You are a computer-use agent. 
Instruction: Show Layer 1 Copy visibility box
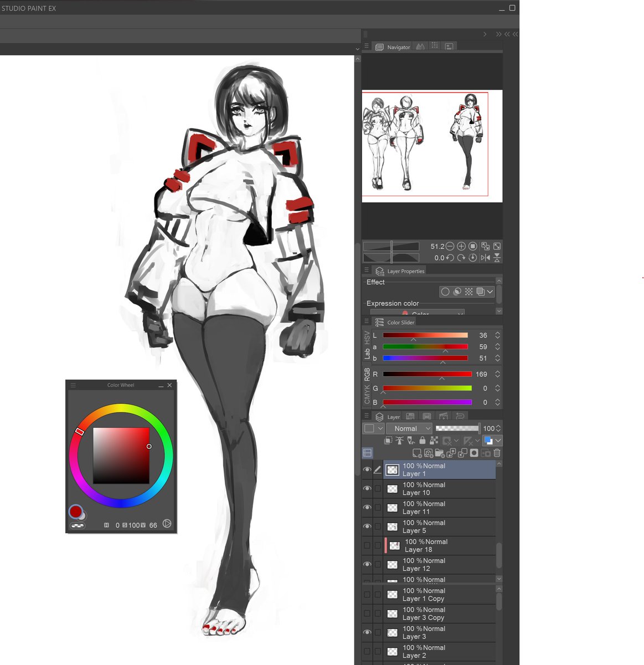367,595
